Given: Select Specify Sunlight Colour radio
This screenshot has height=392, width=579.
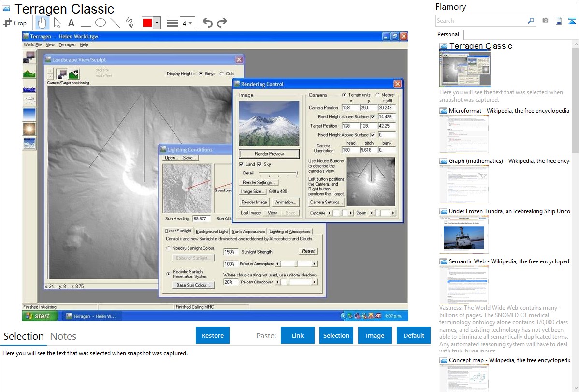Looking at the screenshot, I should [168, 248].
